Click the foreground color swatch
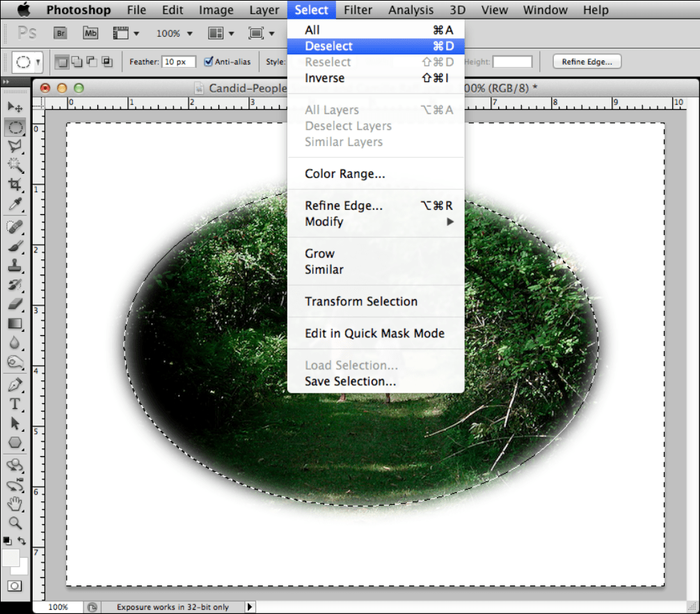Image resolution: width=700 pixels, height=614 pixels. (11, 558)
